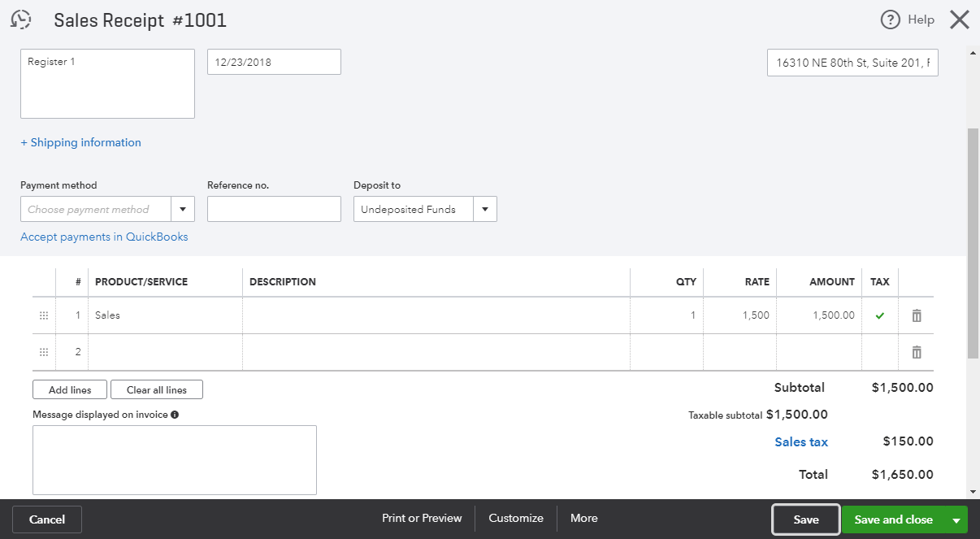
Task: Expand the Save and close arrow options
Action: pyautogui.click(x=956, y=520)
